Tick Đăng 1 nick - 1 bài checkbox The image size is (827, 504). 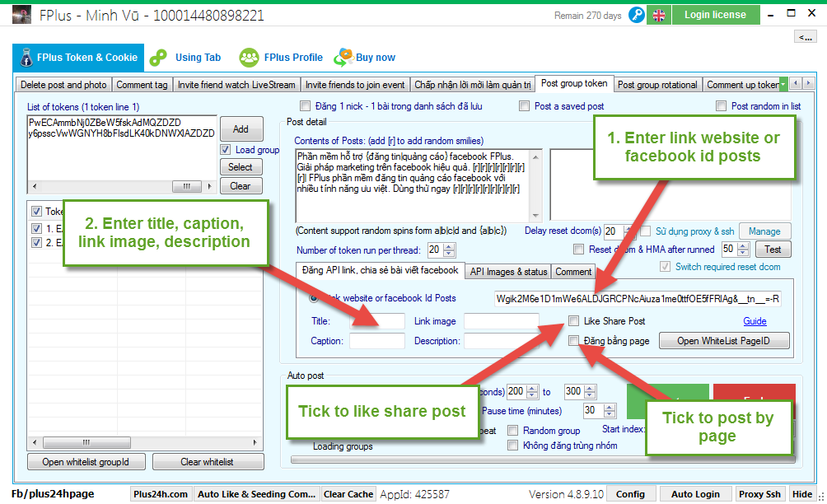tap(305, 106)
